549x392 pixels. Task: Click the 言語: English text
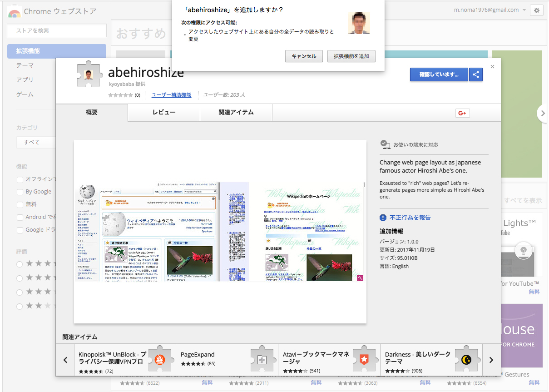pyautogui.click(x=394, y=266)
